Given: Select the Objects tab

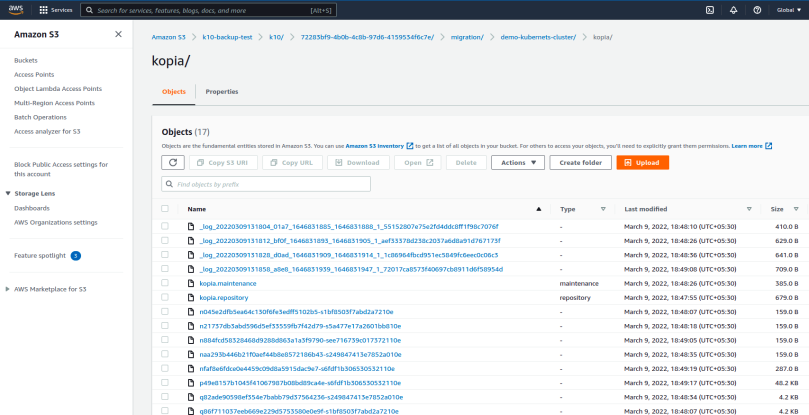Looking at the screenshot, I should tap(174, 92).
